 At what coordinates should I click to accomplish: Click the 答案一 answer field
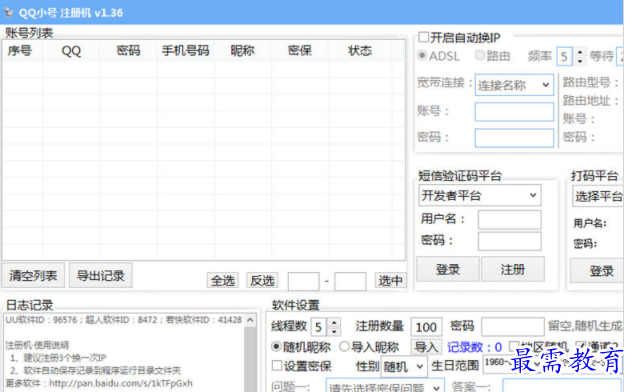(x=562, y=386)
